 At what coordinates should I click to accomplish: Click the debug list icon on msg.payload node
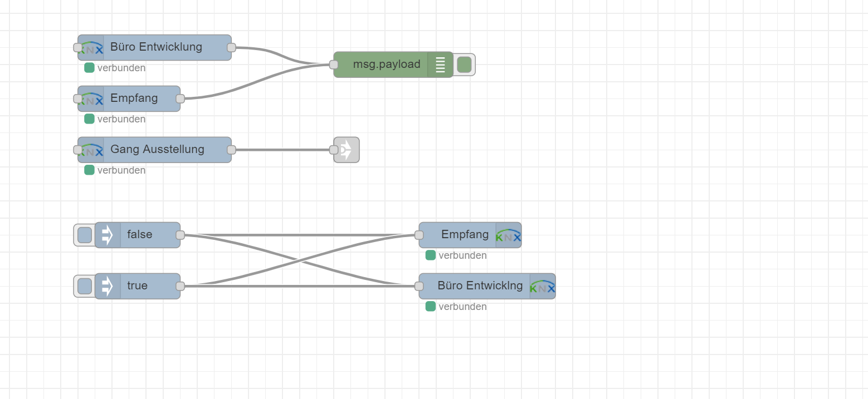coord(440,65)
